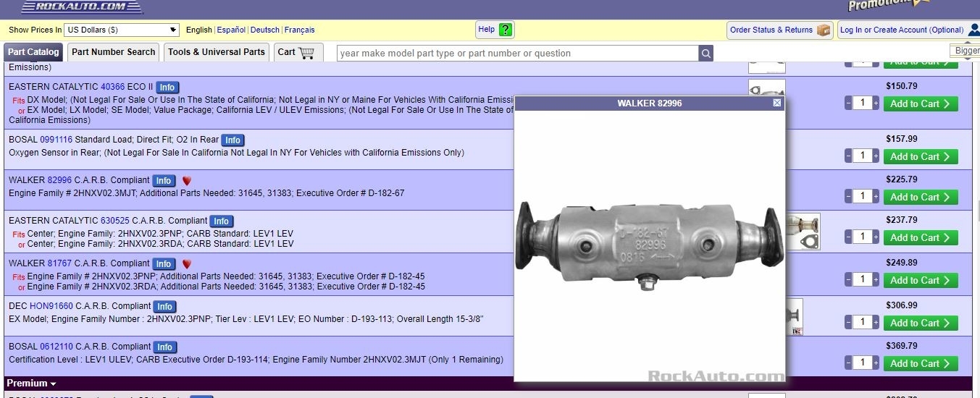Open part number link 81767

59,263
